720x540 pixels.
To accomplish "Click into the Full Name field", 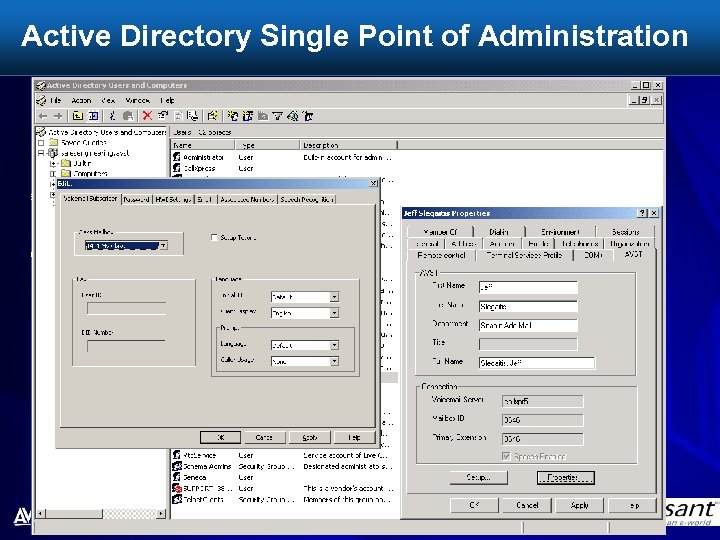I will click(x=536, y=363).
